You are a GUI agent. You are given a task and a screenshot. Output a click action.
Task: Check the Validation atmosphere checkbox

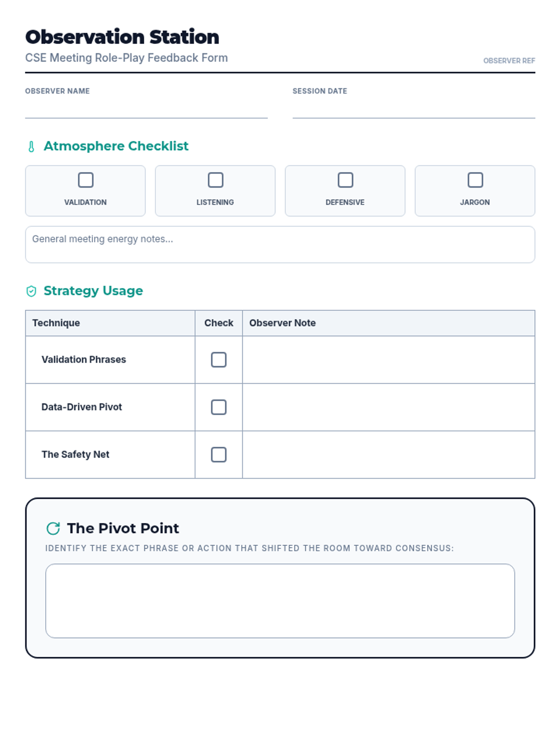click(85, 180)
